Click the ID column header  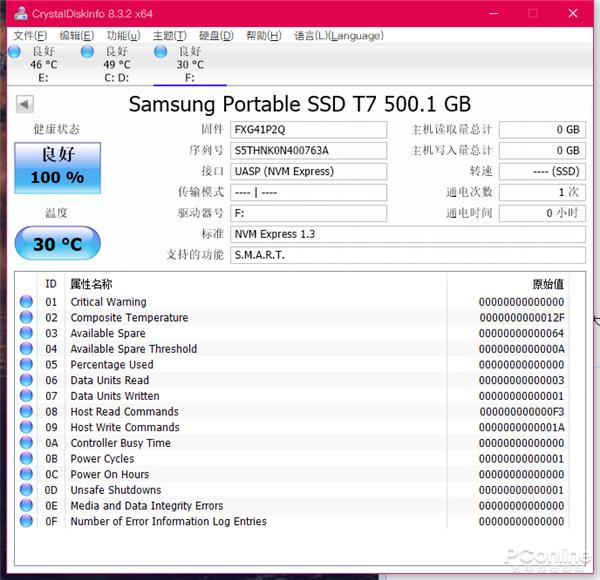point(51,284)
